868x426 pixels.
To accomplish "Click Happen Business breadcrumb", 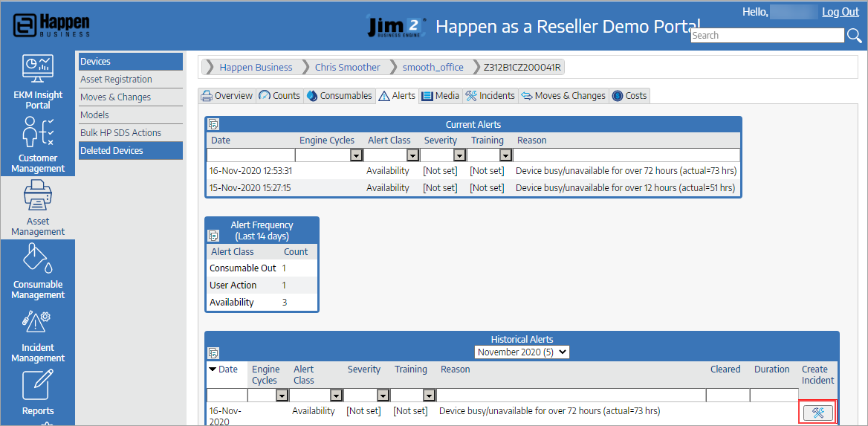I will [x=256, y=68].
